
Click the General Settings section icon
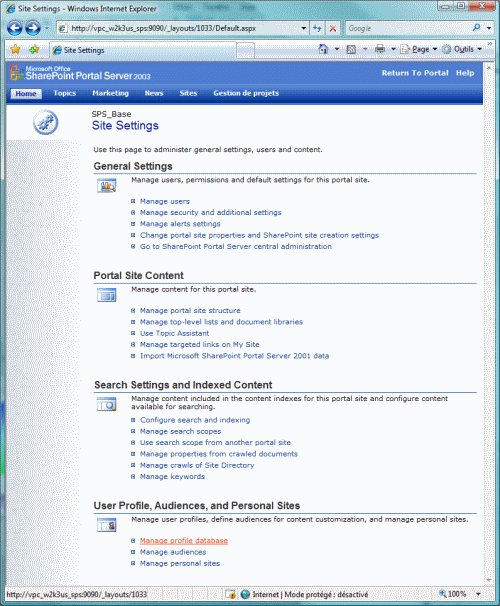107,186
